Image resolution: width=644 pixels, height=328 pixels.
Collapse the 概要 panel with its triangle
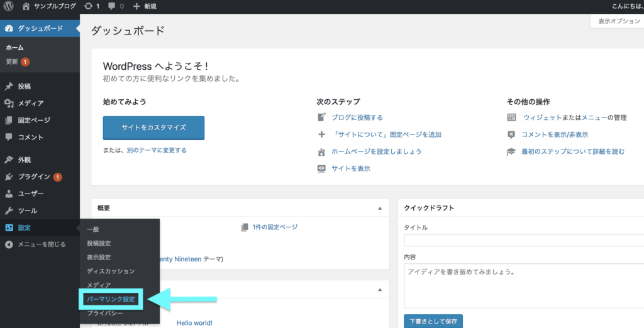[x=380, y=209]
